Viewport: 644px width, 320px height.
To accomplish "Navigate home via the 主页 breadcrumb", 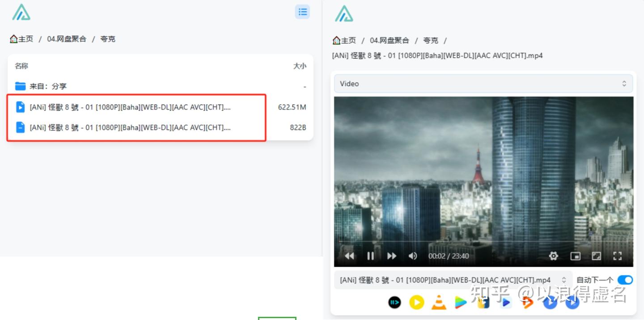I will pos(21,38).
